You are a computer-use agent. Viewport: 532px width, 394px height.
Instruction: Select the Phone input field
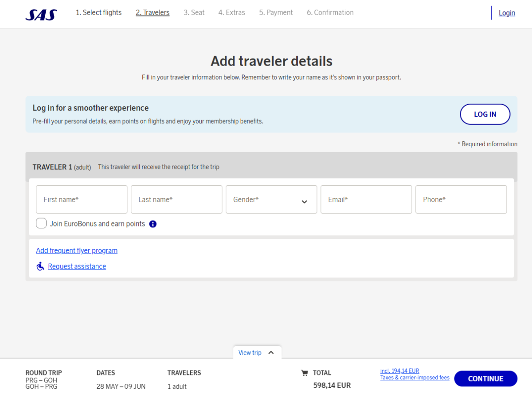[x=461, y=200]
